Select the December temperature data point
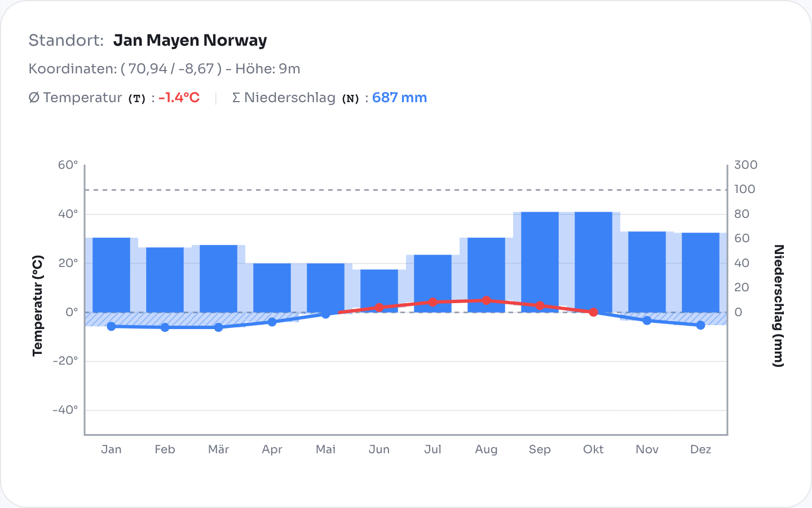This screenshot has width=812, height=508. (700, 325)
